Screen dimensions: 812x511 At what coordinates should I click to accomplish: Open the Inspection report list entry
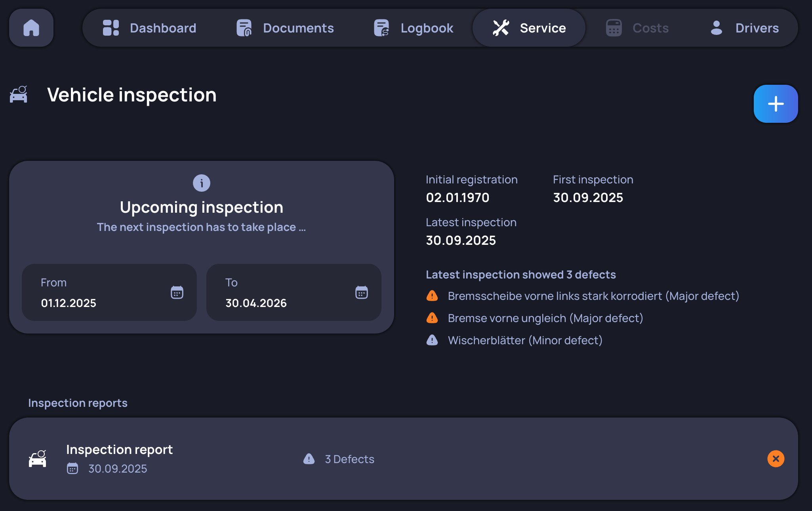(x=119, y=450)
